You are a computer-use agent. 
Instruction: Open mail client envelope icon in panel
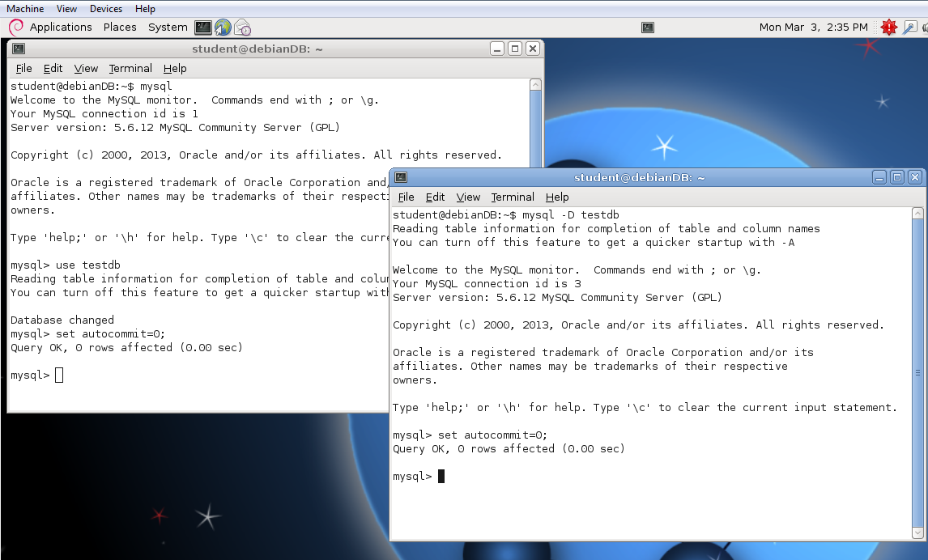pos(242,28)
